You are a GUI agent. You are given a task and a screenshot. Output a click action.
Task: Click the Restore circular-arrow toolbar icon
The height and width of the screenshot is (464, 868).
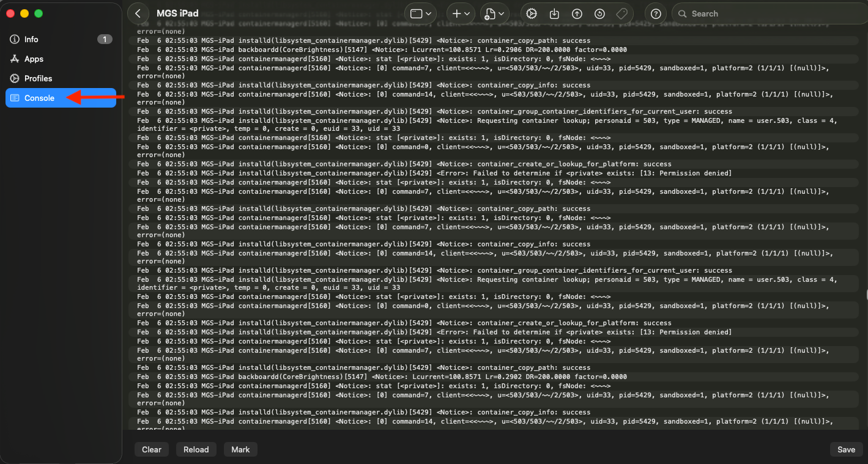(599, 13)
